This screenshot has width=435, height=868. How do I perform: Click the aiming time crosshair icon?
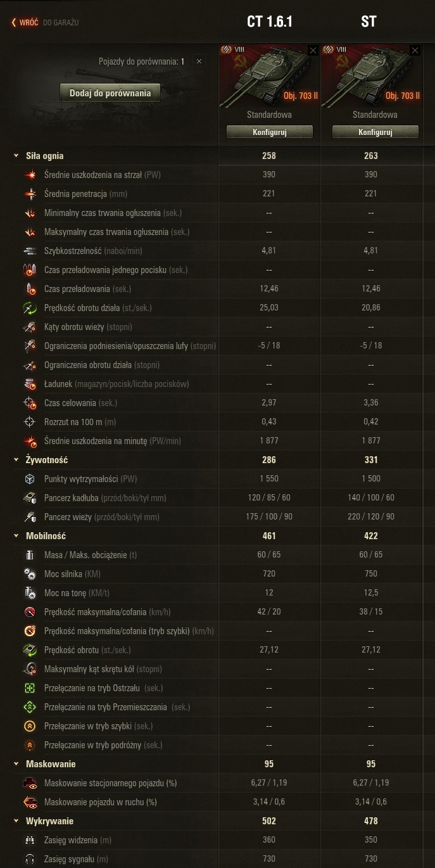30,403
